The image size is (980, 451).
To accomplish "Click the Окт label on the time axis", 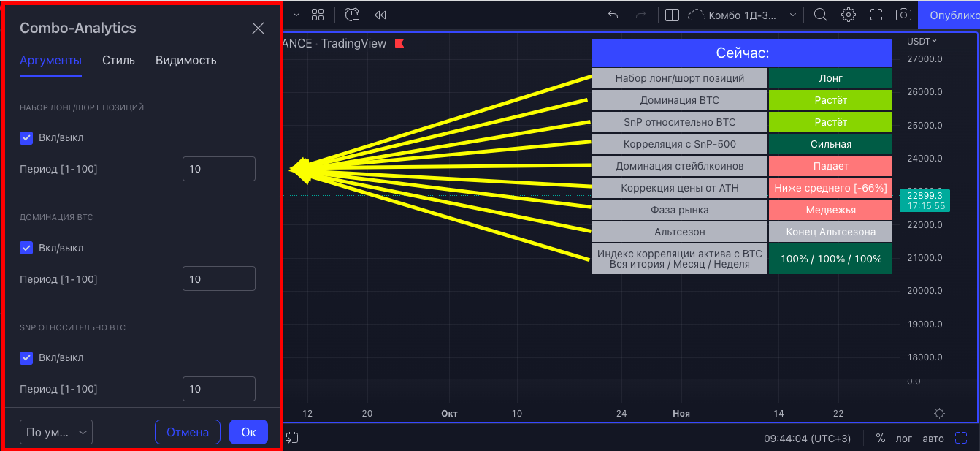I will [x=449, y=414].
